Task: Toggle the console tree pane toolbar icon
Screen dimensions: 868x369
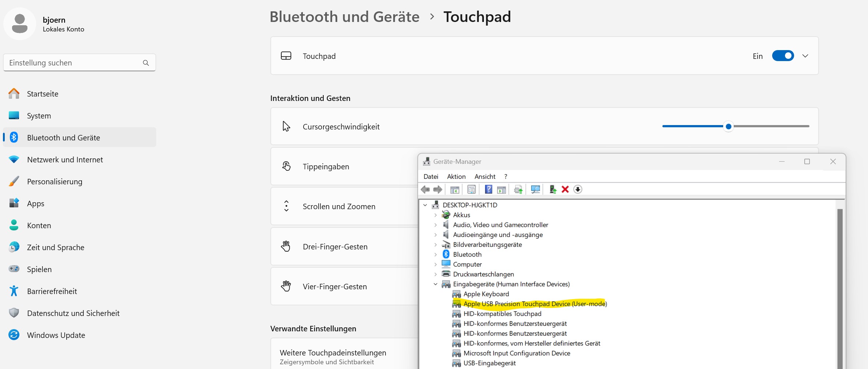Action: pos(455,189)
